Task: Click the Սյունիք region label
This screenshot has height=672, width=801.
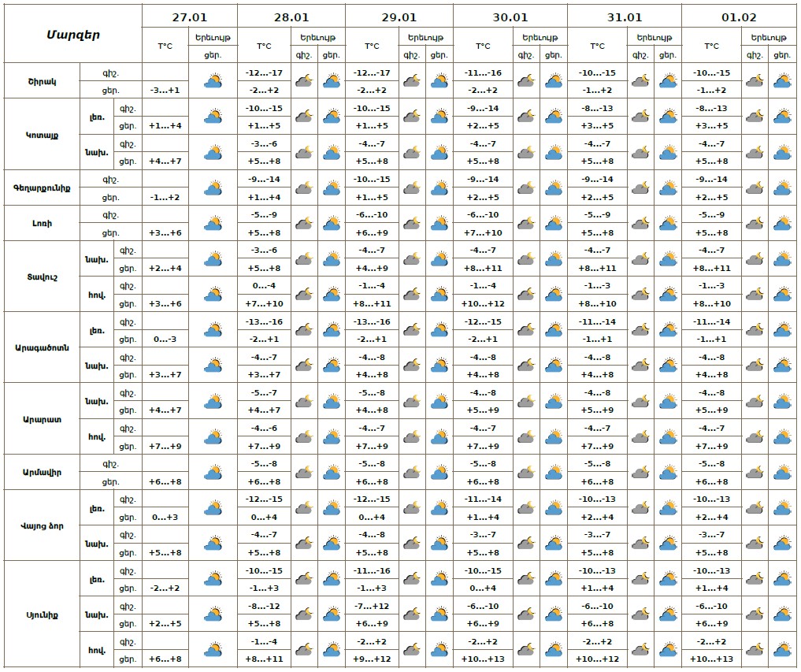Action: [x=41, y=614]
